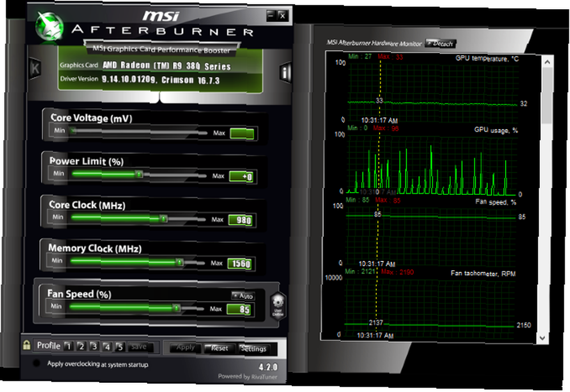
Task: Close the Afterburner window
Action: point(283,15)
